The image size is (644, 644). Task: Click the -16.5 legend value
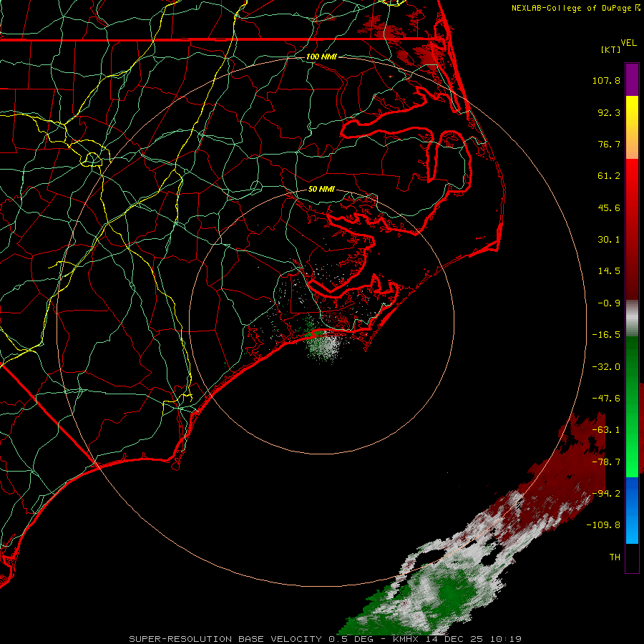click(x=606, y=335)
